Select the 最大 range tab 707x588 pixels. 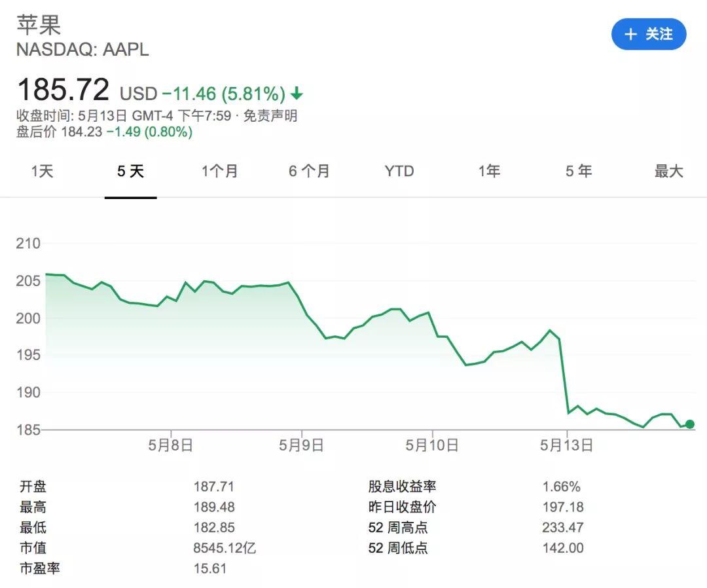668,172
